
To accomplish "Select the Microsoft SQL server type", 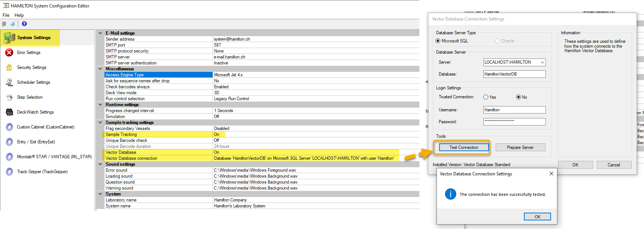I will (438, 41).
